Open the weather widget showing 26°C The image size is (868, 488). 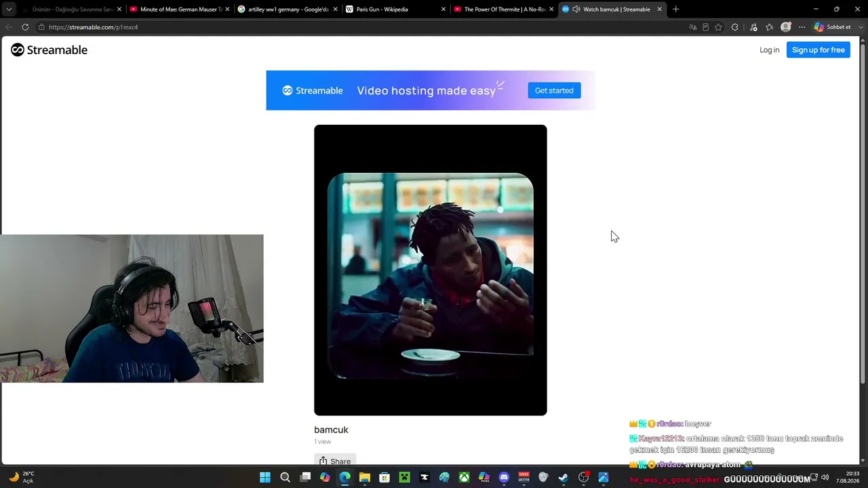pyautogui.click(x=20, y=477)
